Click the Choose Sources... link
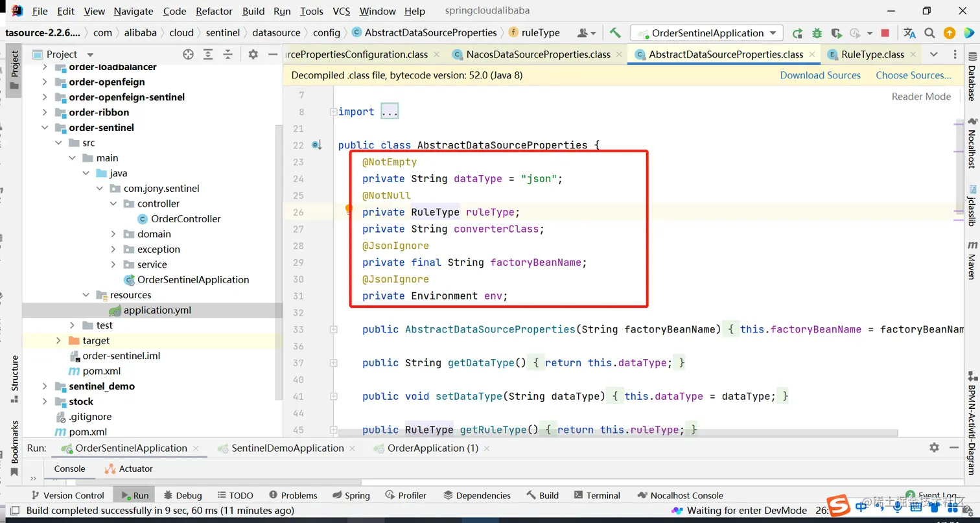Screen dimensions: 980x523 click(x=913, y=75)
